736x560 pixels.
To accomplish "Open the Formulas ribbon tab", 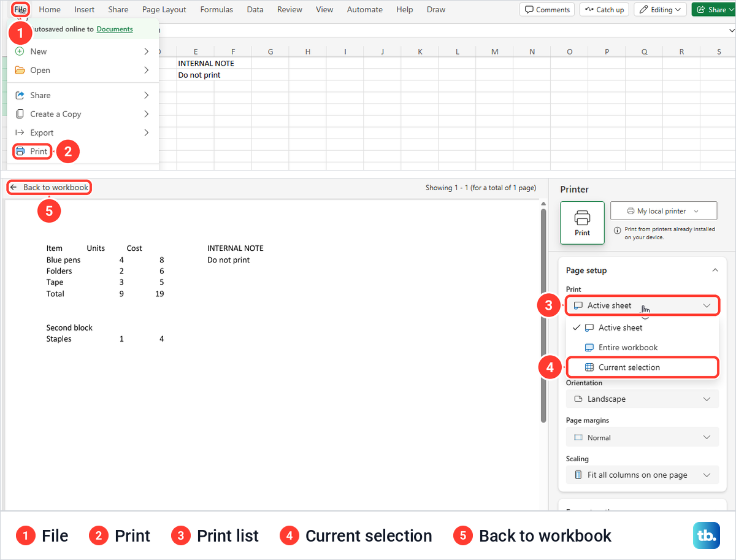I will coord(217,10).
